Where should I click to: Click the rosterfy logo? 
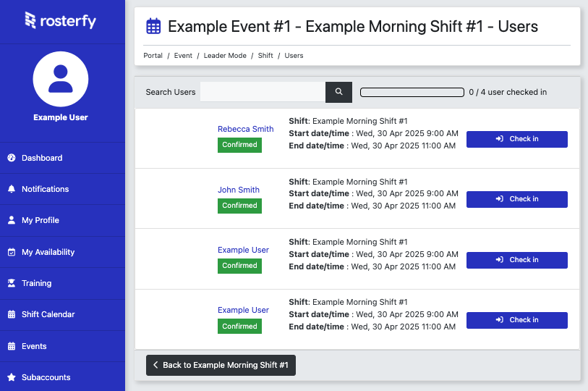click(x=60, y=20)
